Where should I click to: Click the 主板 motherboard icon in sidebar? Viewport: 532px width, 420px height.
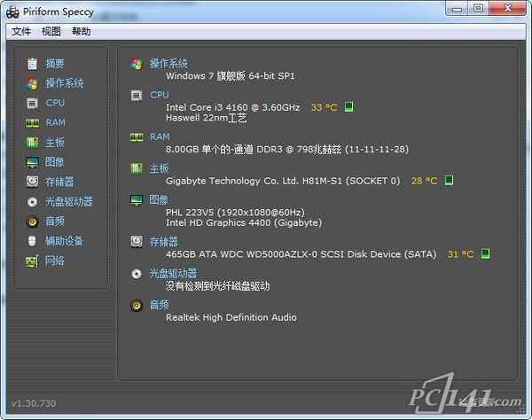32,143
